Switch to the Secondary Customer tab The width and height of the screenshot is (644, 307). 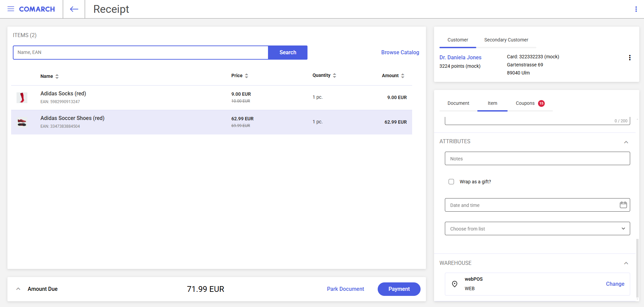(x=506, y=40)
